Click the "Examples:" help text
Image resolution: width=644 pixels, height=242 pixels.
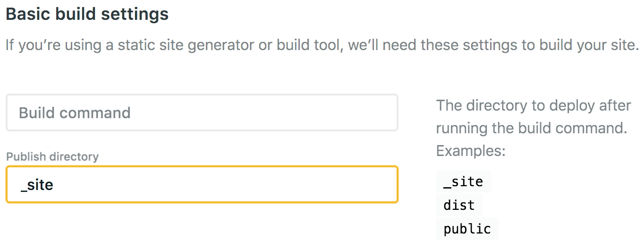pos(471,151)
